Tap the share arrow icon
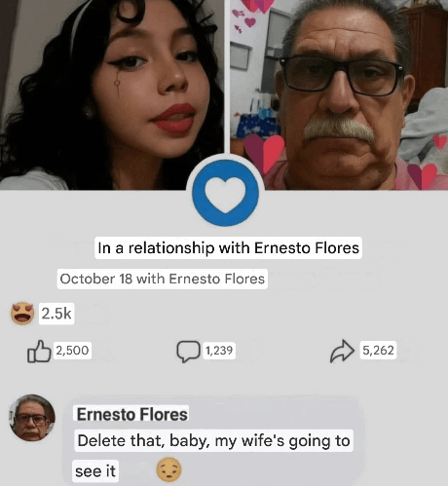448x486 pixels. point(342,351)
